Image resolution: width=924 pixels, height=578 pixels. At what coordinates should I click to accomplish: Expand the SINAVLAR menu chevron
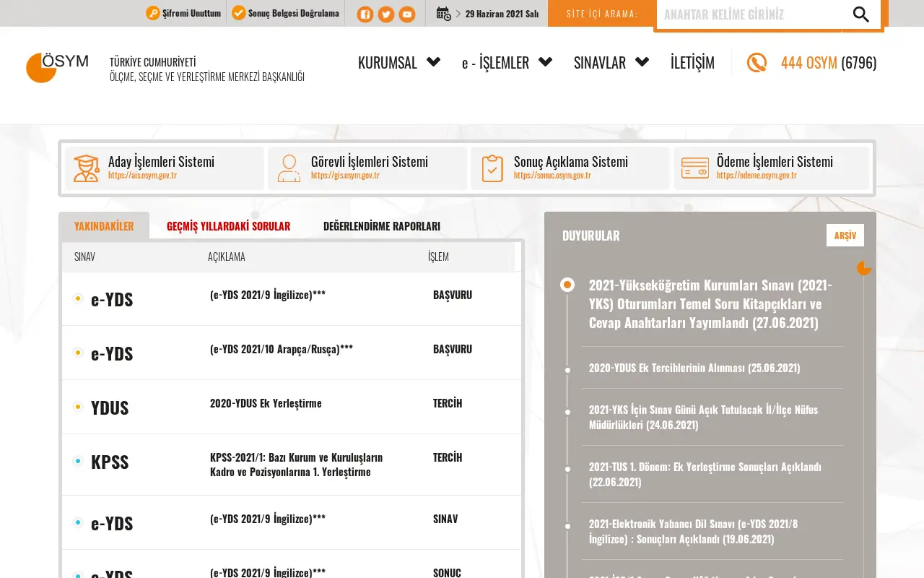[642, 62]
